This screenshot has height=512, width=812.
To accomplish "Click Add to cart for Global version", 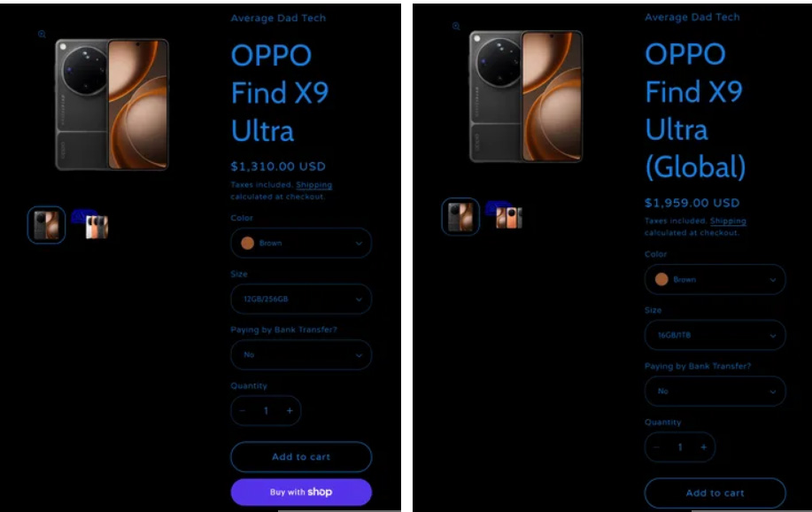I will pos(715,493).
